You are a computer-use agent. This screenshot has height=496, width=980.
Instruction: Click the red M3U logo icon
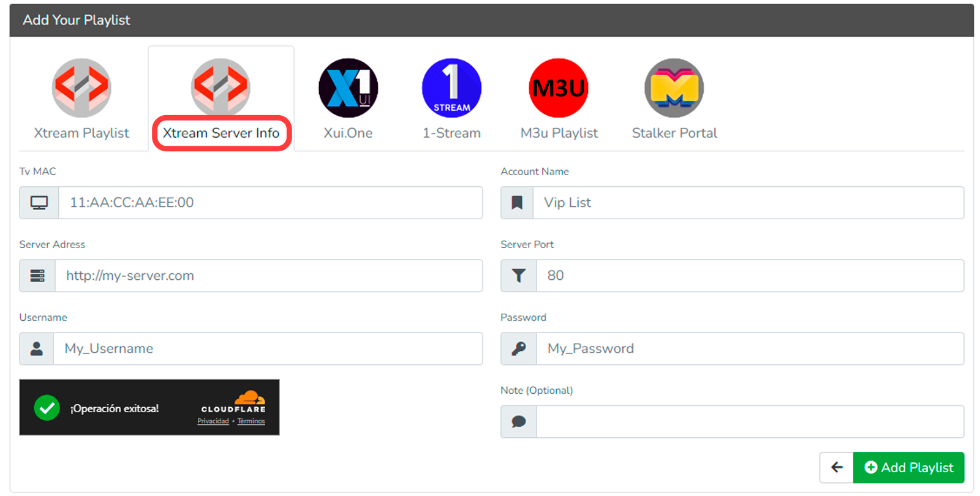pos(559,88)
